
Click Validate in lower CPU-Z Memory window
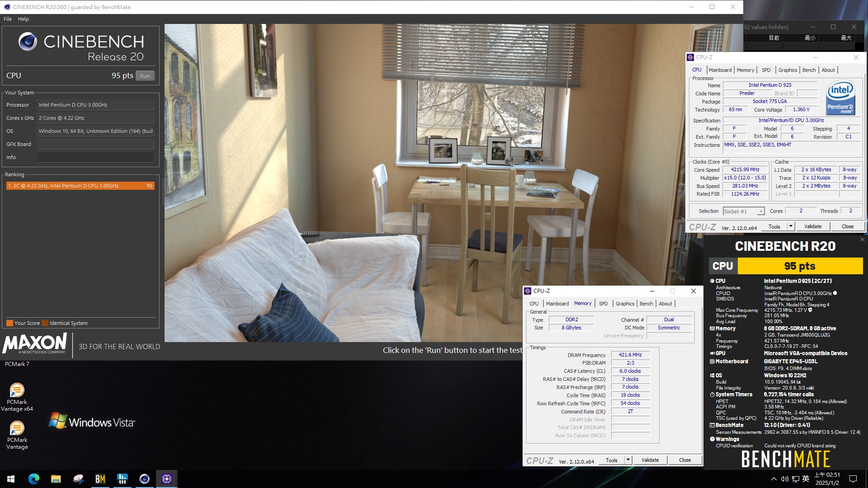(650, 460)
